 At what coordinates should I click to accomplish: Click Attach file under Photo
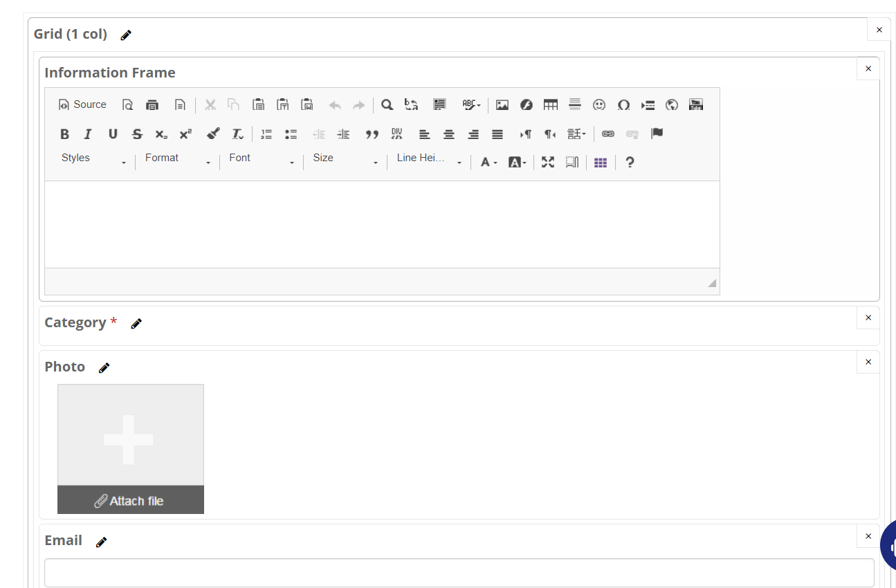pyautogui.click(x=130, y=501)
